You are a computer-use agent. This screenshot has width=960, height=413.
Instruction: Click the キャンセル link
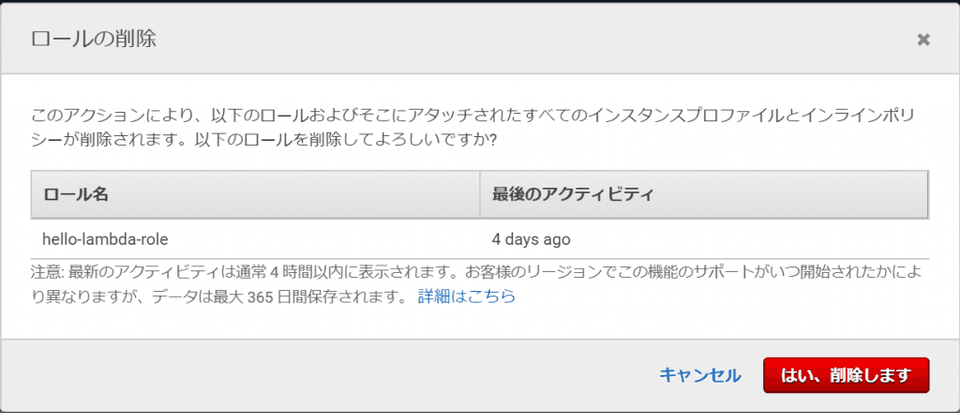tap(700, 375)
